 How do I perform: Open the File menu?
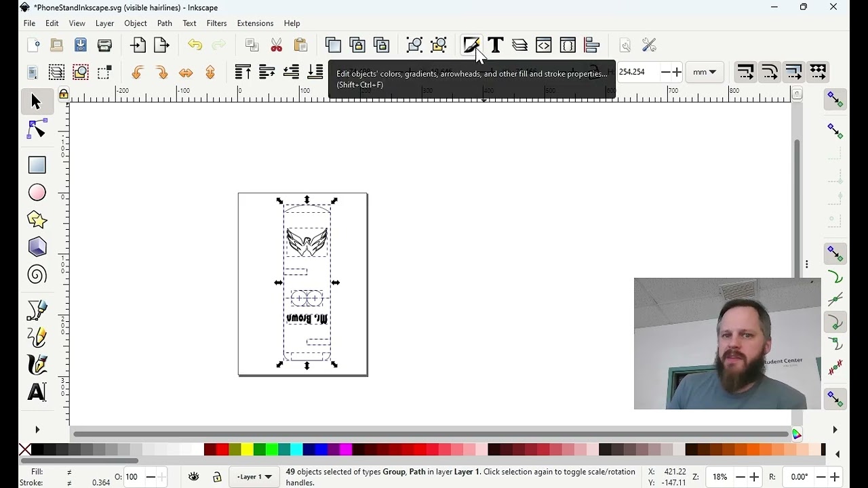pyautogui.click(x=29, y=23)
